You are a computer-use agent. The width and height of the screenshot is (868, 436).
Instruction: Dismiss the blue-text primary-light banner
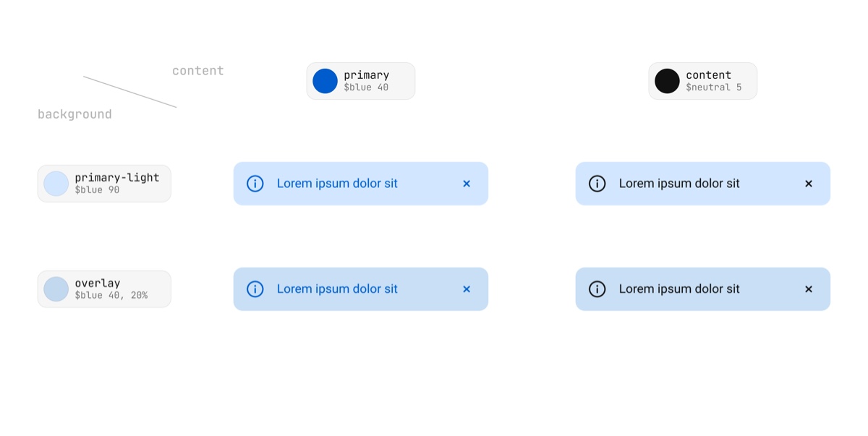pyautogui.click(x=467, y=184)
